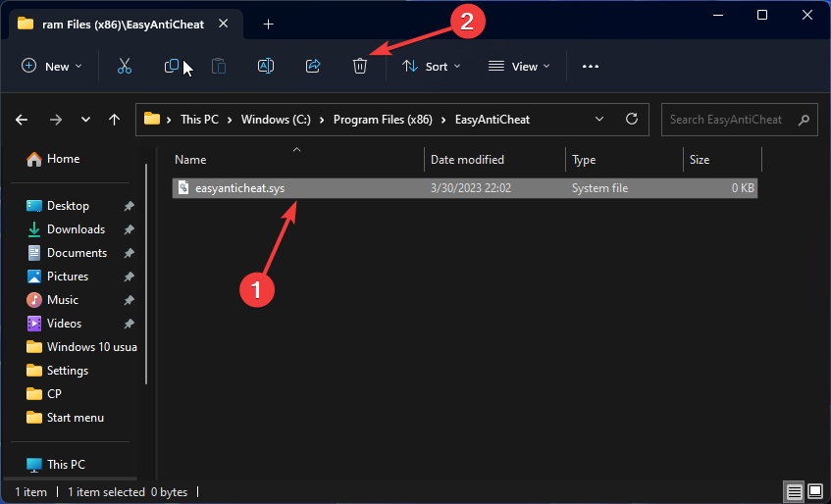Click the Share icon in toolbar
Image resolution: width=831 pixels, height=504 pixels.
point(313,66)
